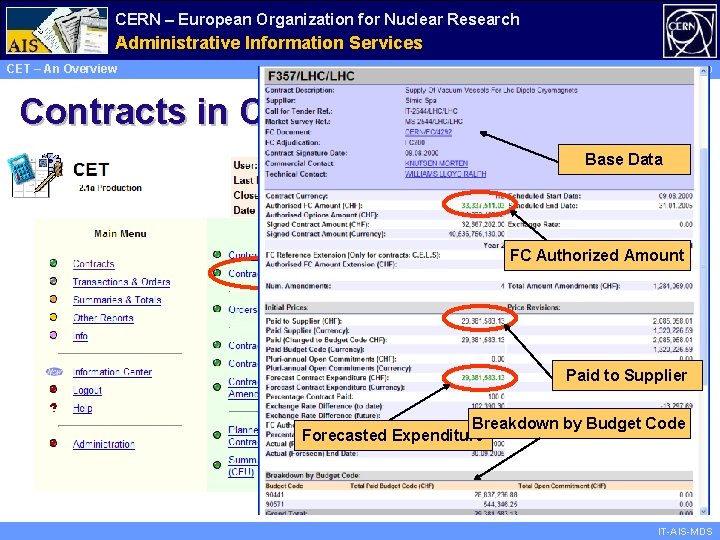The width and height of the screenshot is (720, 540).
Task: Click the green bullet beside Contracts
Action: 53,263
